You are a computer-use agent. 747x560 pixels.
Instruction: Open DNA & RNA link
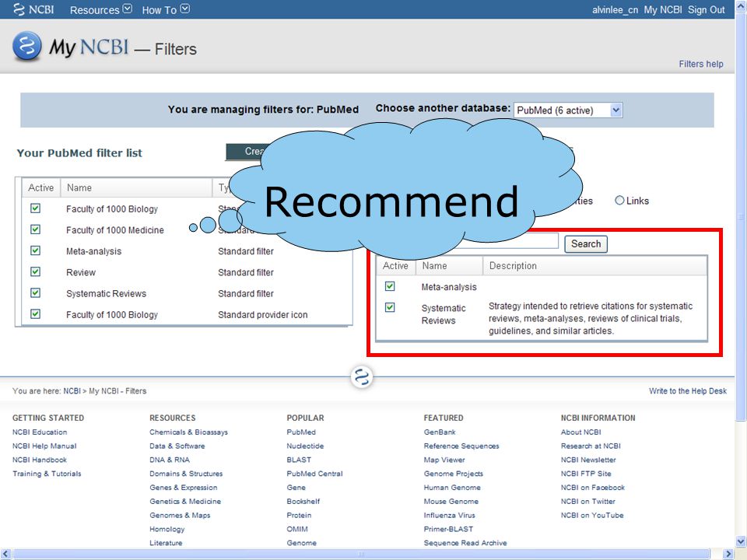click(170, 460)
